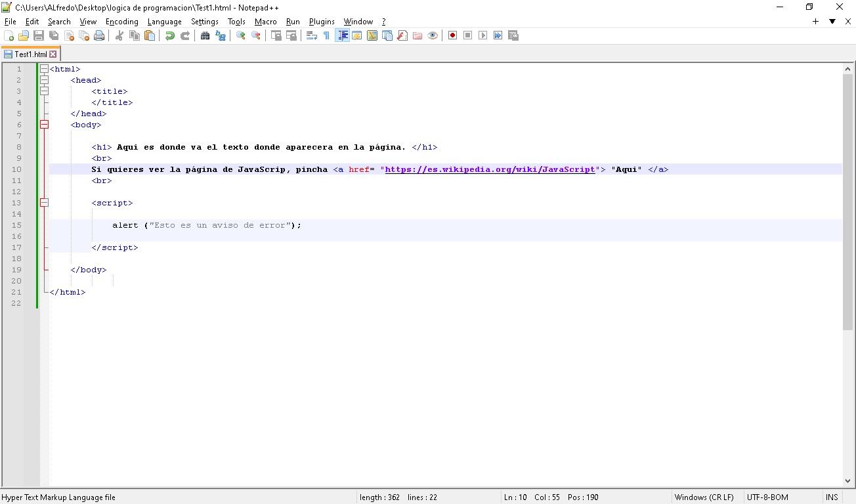
Task: Print the document using the printer icon
Action: point(99,35)
